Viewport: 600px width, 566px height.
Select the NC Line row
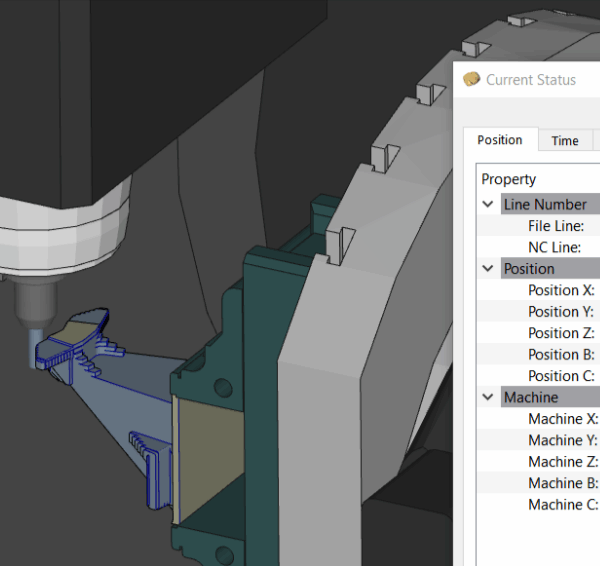(x=555, y=247)
